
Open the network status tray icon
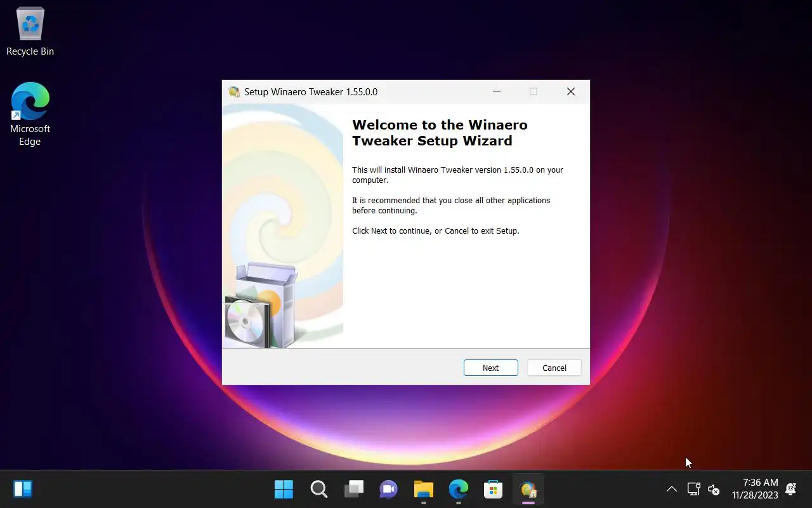click(693, 490)
